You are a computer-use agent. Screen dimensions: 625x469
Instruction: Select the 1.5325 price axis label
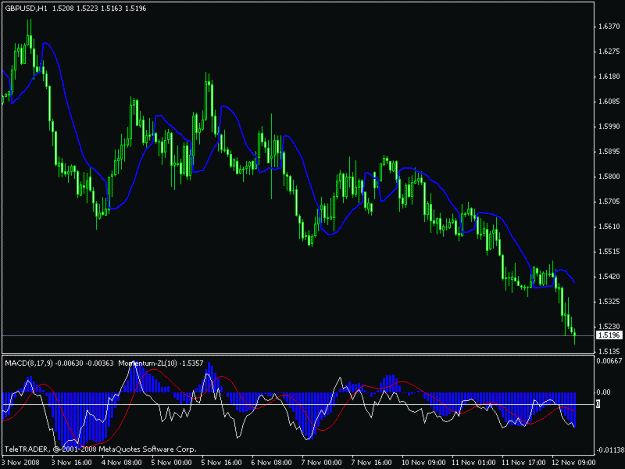coord(609,302)
